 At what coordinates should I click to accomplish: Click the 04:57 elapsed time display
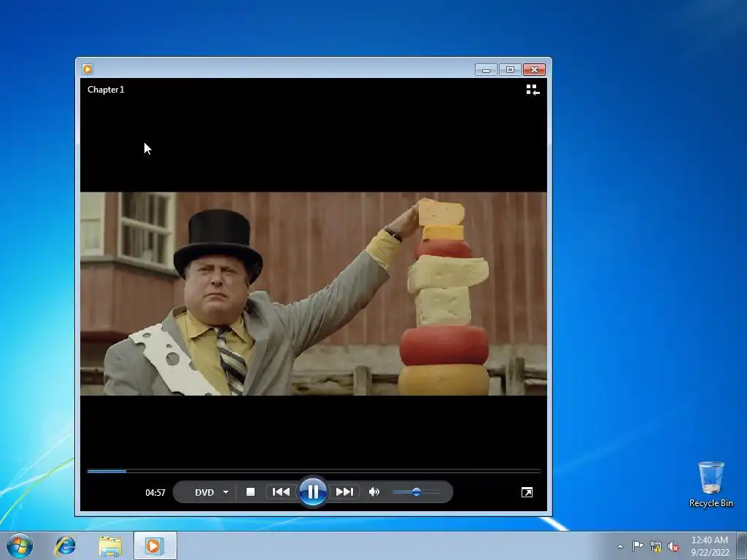(x=155, y=492)
